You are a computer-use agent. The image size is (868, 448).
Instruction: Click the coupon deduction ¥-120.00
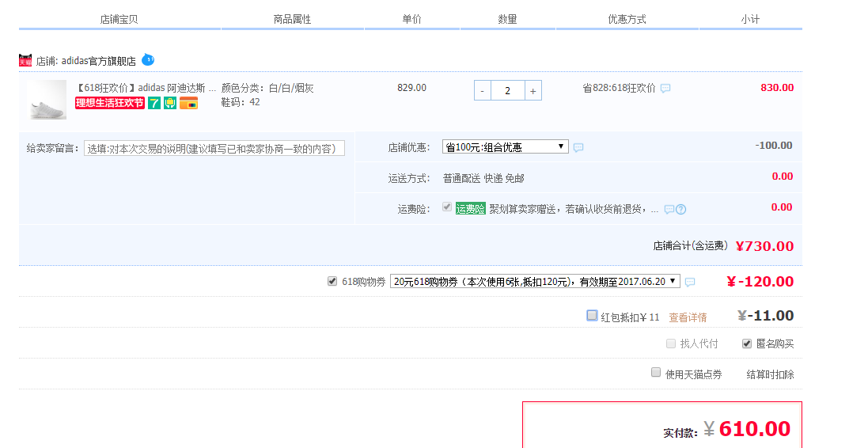760,281
